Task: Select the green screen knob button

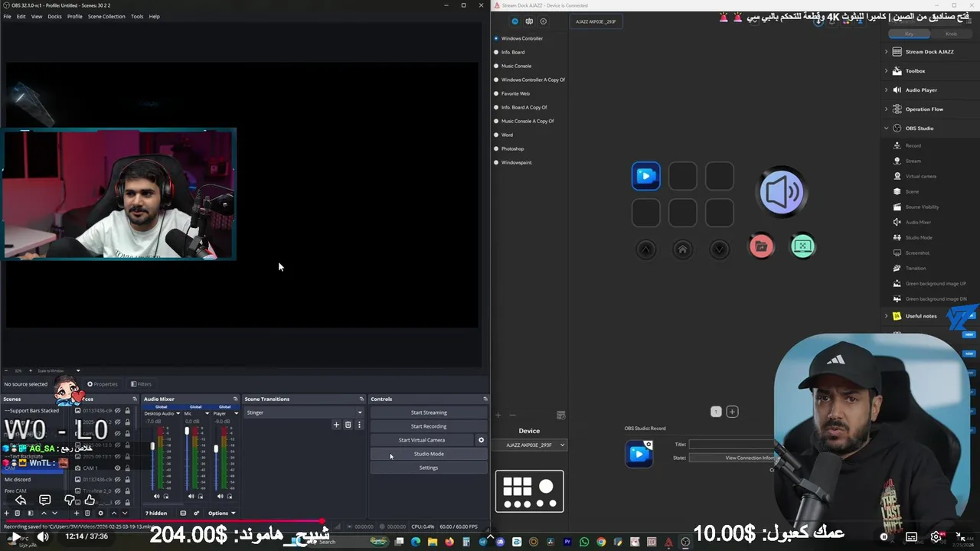Action: click(x=802, y=246)
